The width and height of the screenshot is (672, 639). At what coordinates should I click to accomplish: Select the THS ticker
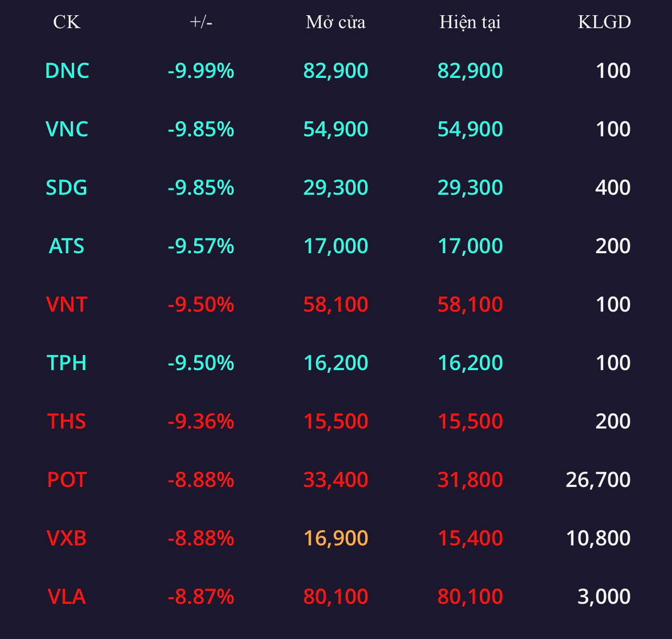coord(66,421)
